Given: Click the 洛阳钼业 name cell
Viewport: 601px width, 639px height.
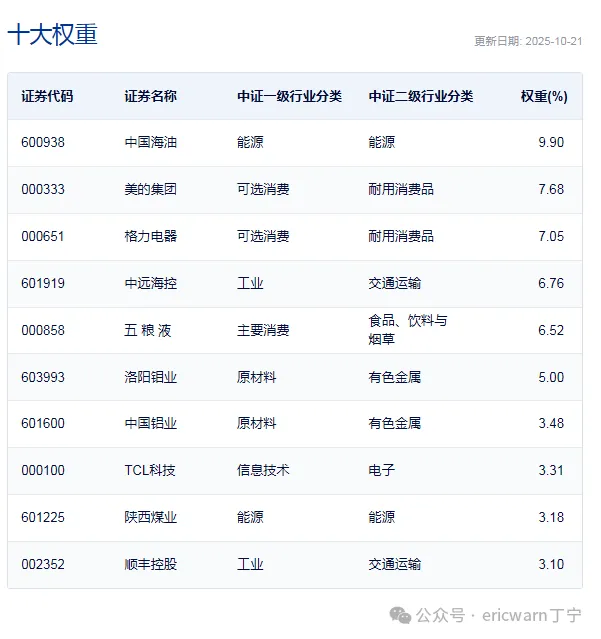Looking at the screenshot, I should point(150,377).
